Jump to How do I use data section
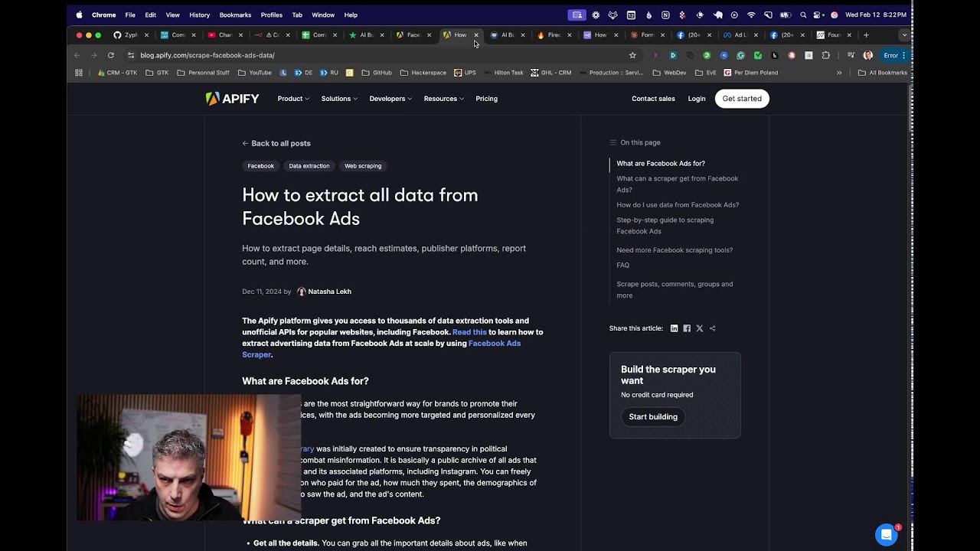The width and height of the screenshot is (980, 551). [x=678, y=205]
